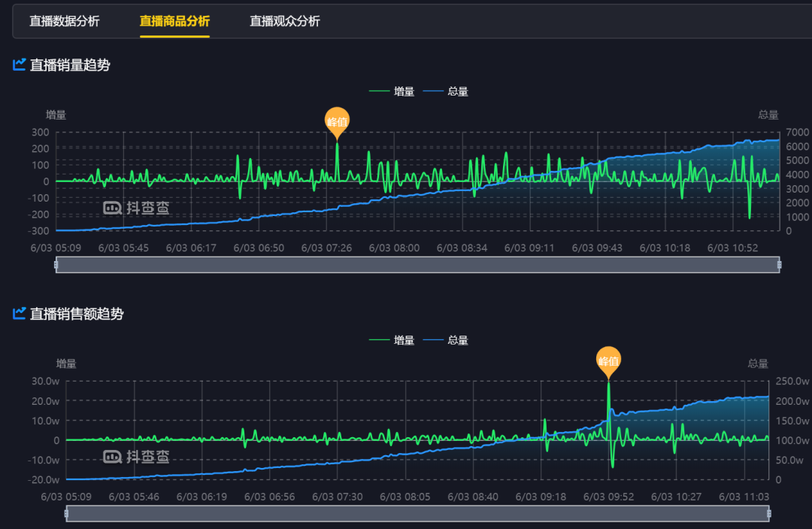
Task: Switch to the 直播数据分析 tab
Action: (65, 21)
